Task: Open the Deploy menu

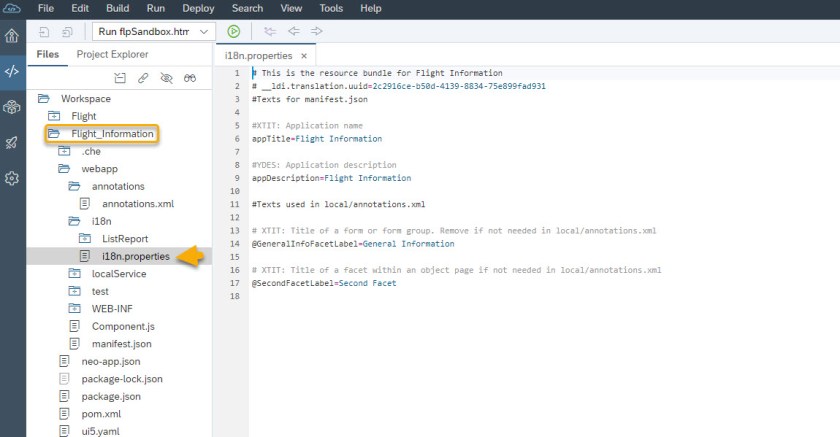Action: [198, 8]
